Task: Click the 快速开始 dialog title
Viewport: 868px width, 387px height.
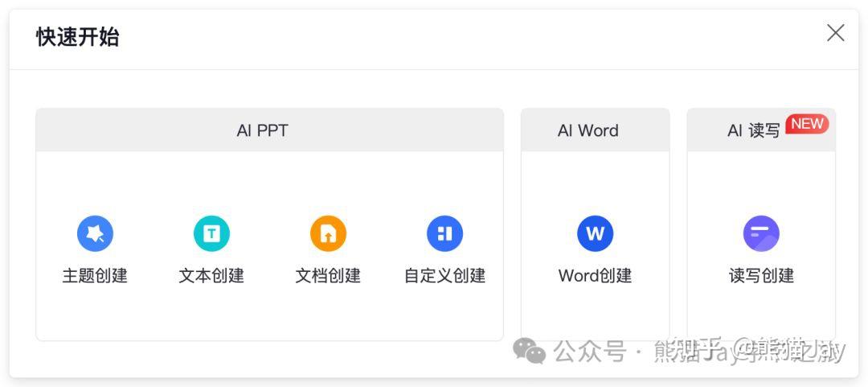Action: (77, 37)
